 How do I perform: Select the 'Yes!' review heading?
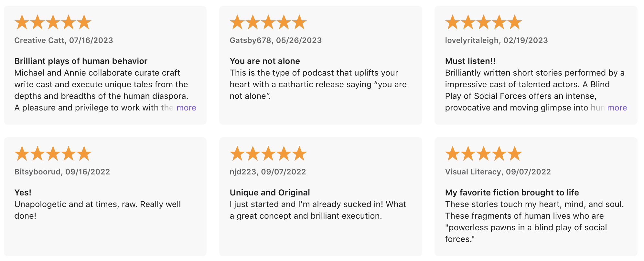pos(23,193)
